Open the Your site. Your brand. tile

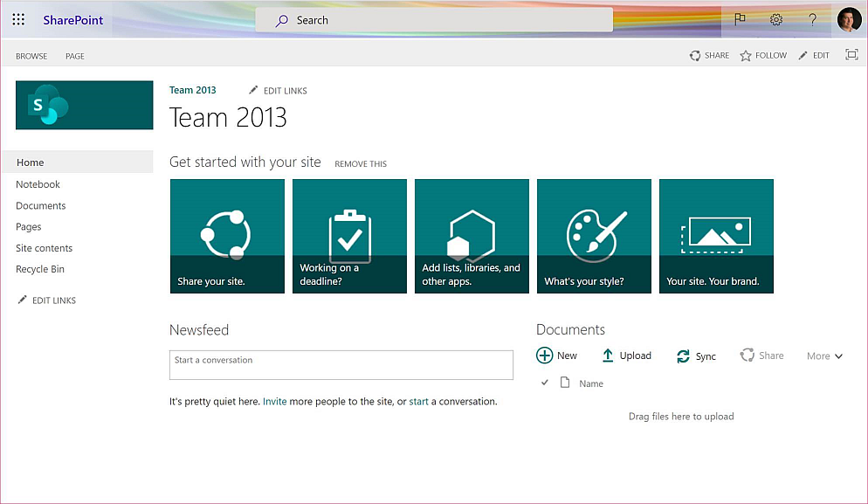click(716, 236)
